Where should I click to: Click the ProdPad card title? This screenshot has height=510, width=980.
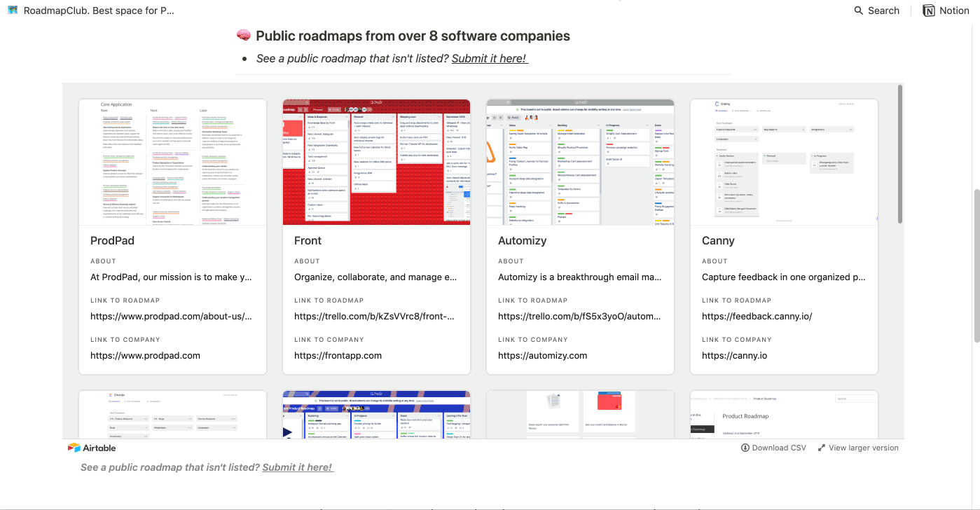[x=112, y=240]
